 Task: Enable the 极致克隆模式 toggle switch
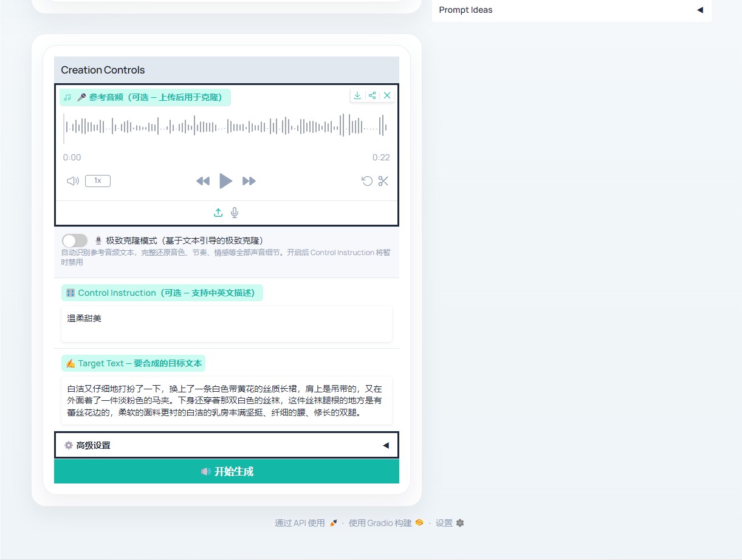click(x=75, y=241)
